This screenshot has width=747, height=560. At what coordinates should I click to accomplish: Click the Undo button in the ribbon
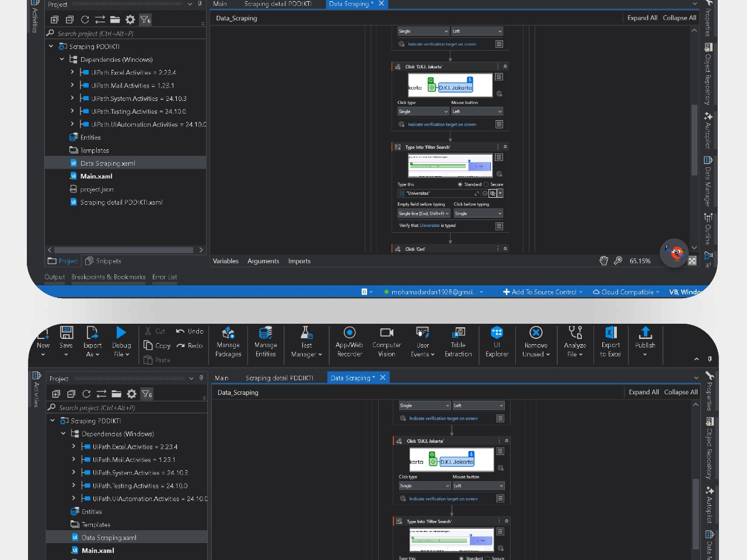pos(190,331)
